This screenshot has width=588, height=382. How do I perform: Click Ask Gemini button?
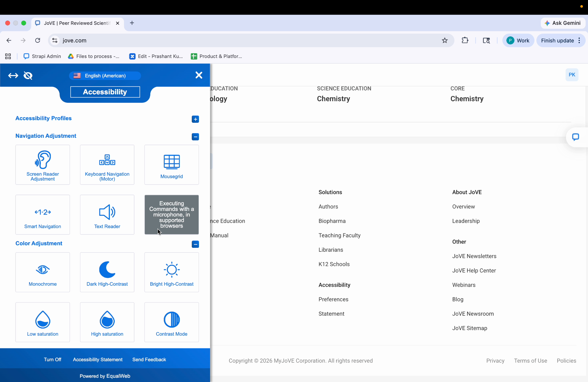click(563, 23)
